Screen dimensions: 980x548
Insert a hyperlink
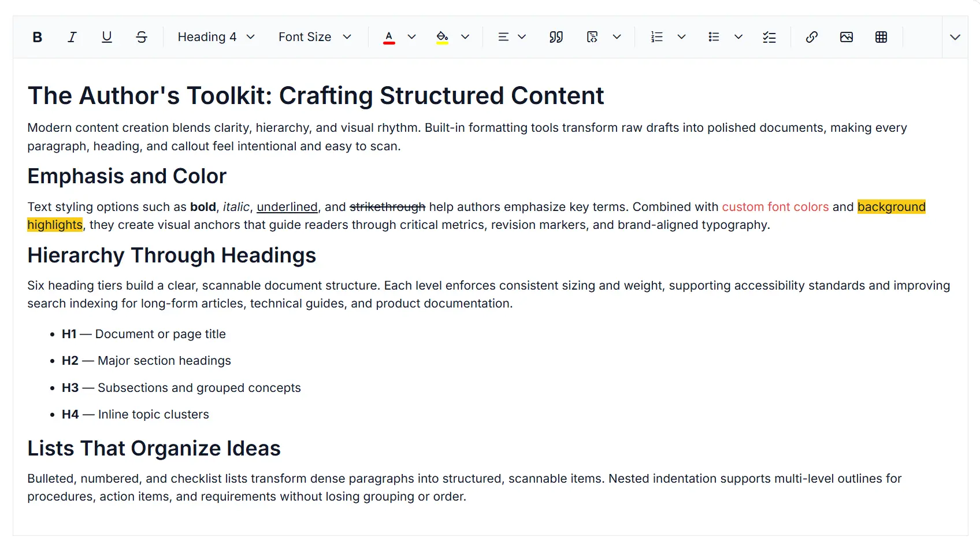[x=812, y=37]
